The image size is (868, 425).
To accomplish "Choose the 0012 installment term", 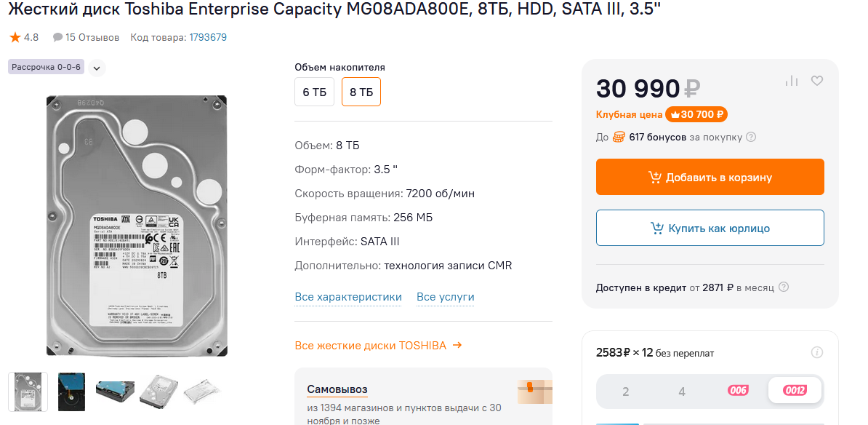I will pyautogui.click(x=795, y=391).
